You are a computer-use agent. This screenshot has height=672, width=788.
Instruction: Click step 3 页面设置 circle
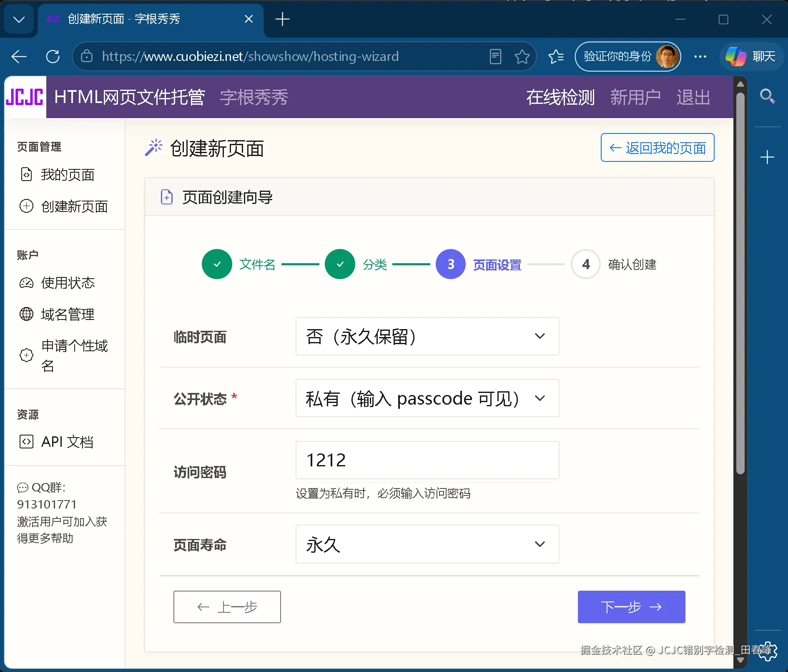coord(451,264)
